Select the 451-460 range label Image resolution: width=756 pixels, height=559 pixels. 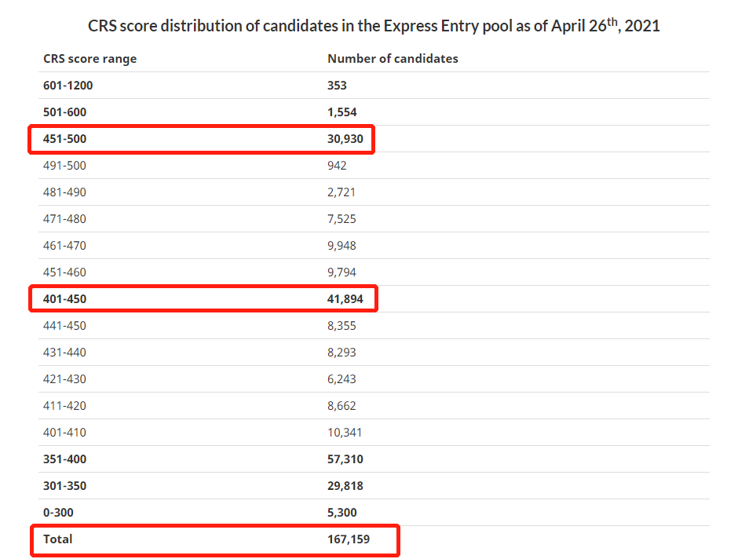(64, 272)
